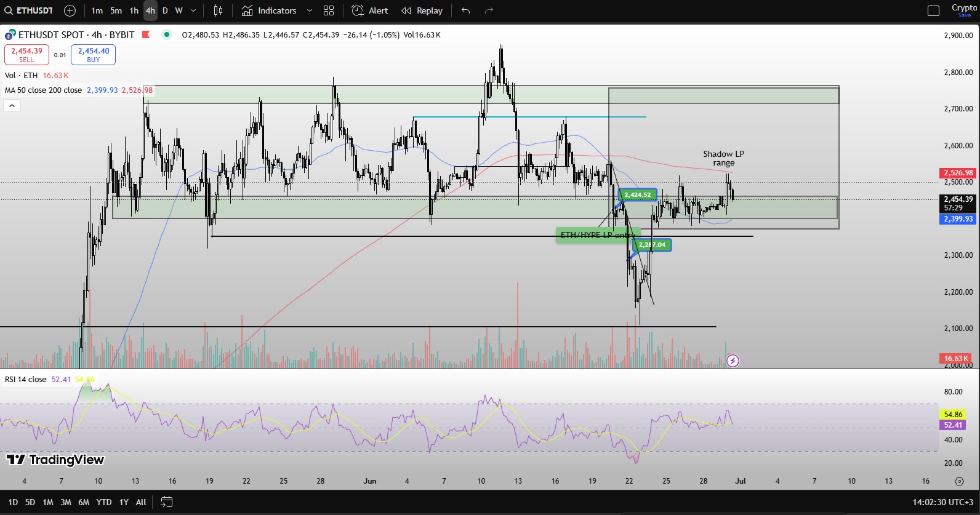Click the 2,454.39 SELL button
This screenshot has width=980, height=515.
pyautogui.click(x=26, y=55)
